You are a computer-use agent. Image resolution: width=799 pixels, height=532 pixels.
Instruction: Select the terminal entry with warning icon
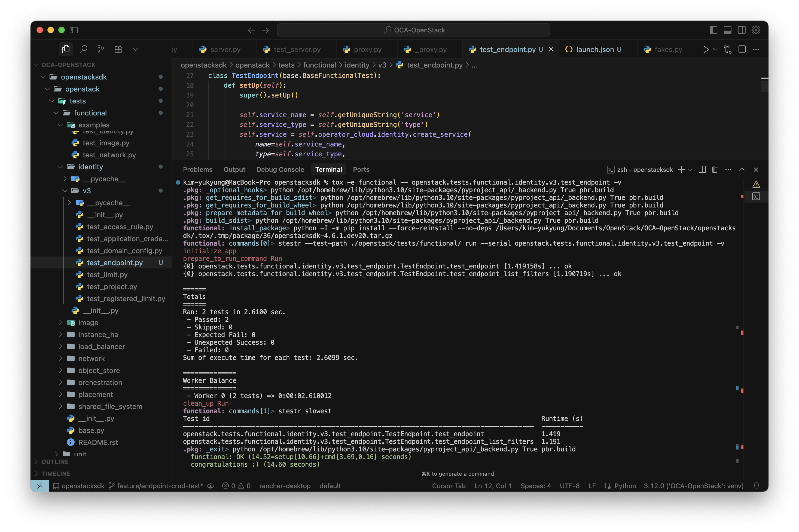click(756, 184)
